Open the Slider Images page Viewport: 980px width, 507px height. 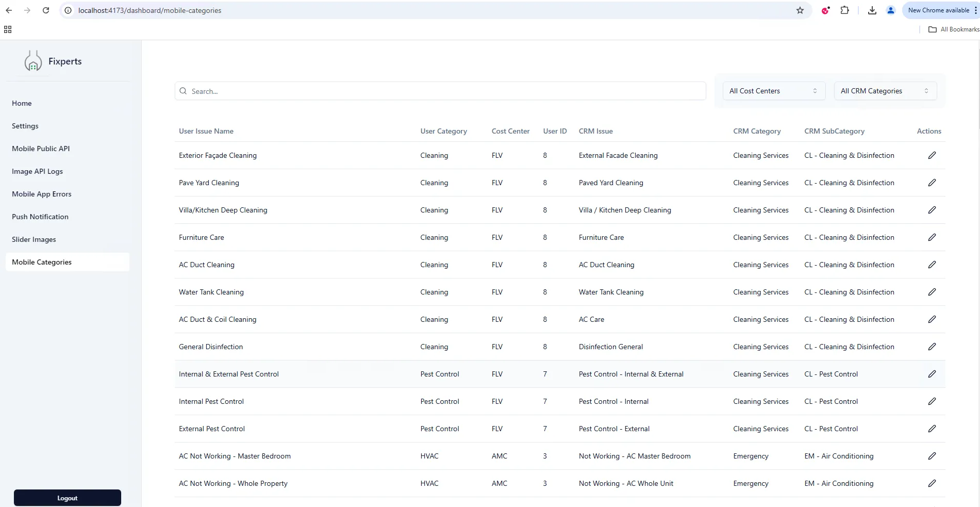[33, 239]
